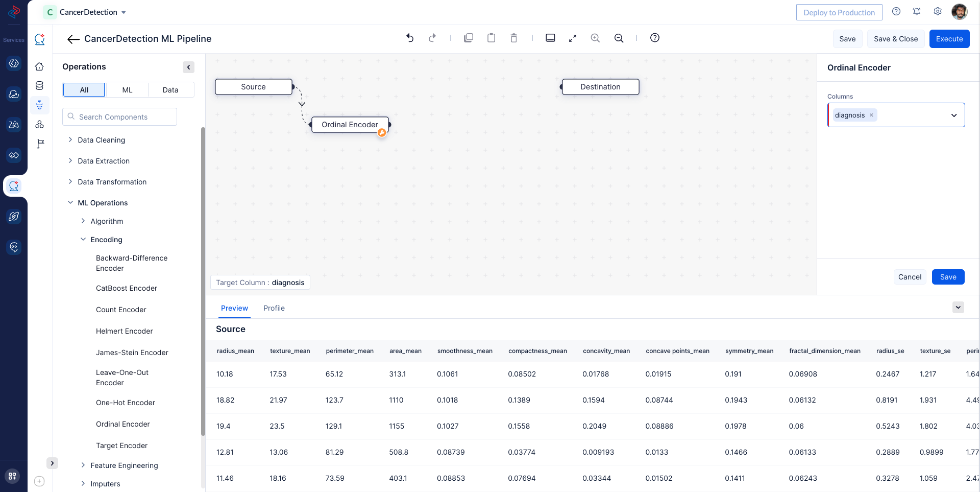Click Cancel in the Ordinal Encoder panel
The image size is (980, 492).
point(910,277)
